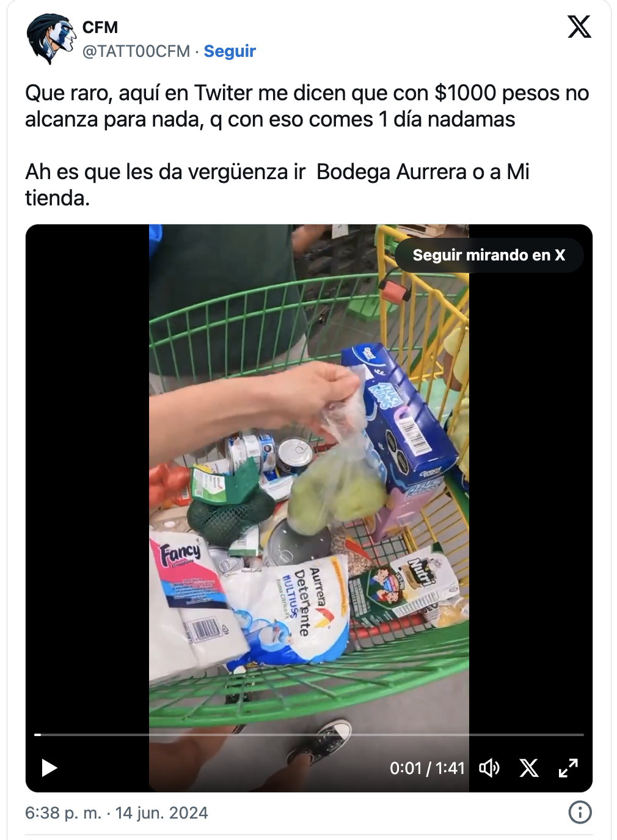Click the video frame showing the shopping cart
The image size is (617, 840).
pyautogui.click(x=309, y=477)
